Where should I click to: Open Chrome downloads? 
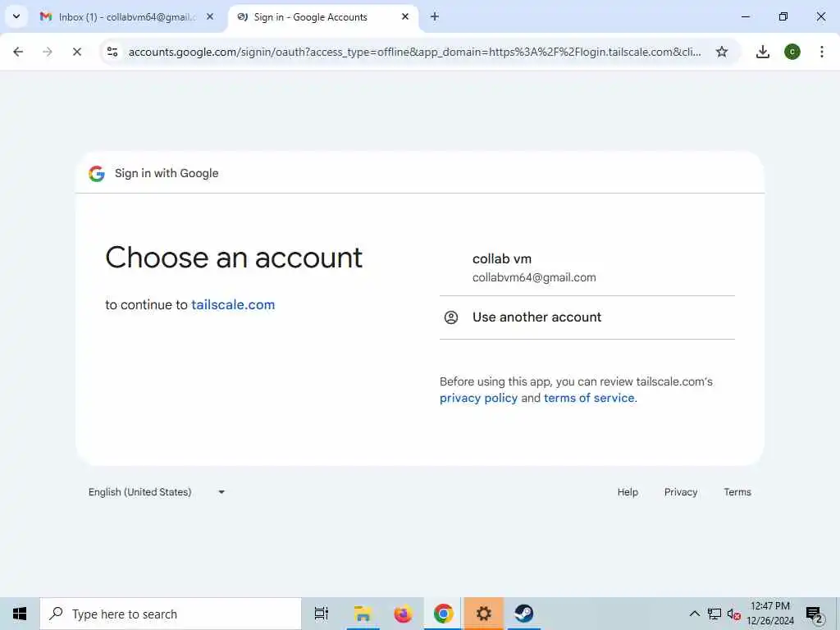[x=763, y=52]
